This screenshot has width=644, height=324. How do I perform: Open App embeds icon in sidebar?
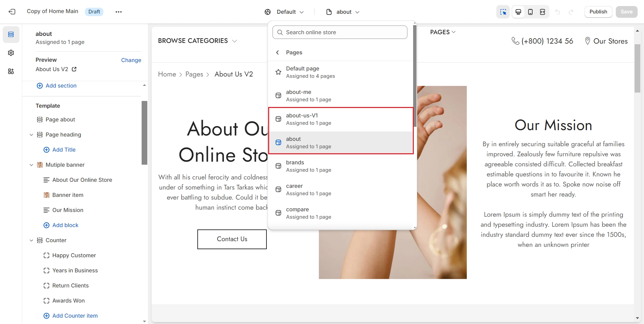(11, 71)
